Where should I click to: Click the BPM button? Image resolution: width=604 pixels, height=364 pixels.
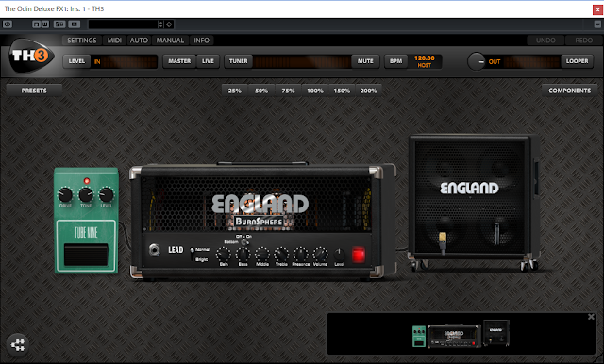point(395,61)
